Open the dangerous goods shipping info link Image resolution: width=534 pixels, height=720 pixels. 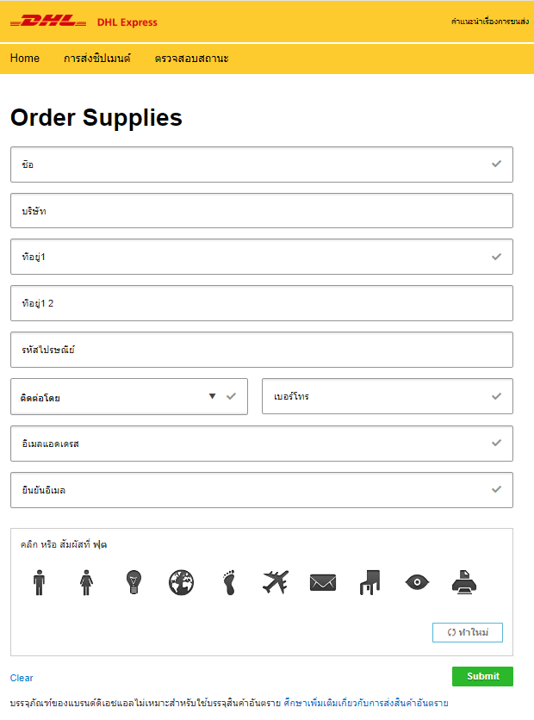tap(366, 703)
